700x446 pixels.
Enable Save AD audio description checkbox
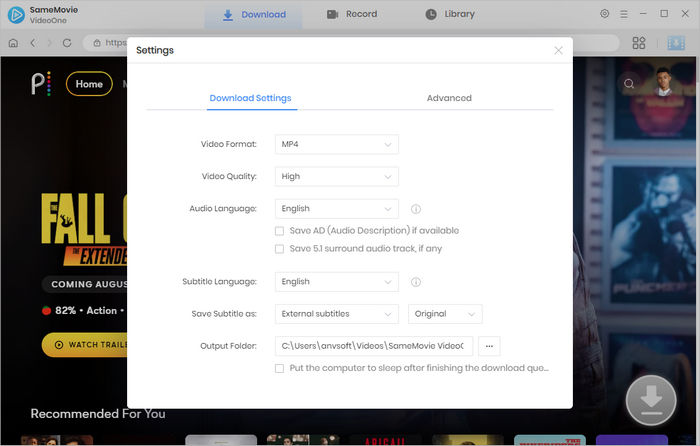tap(279, 231)
